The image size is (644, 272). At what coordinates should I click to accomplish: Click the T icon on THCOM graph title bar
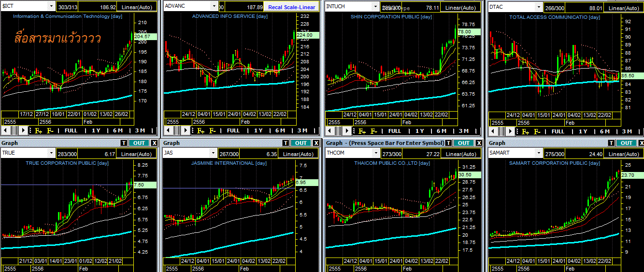449,143
